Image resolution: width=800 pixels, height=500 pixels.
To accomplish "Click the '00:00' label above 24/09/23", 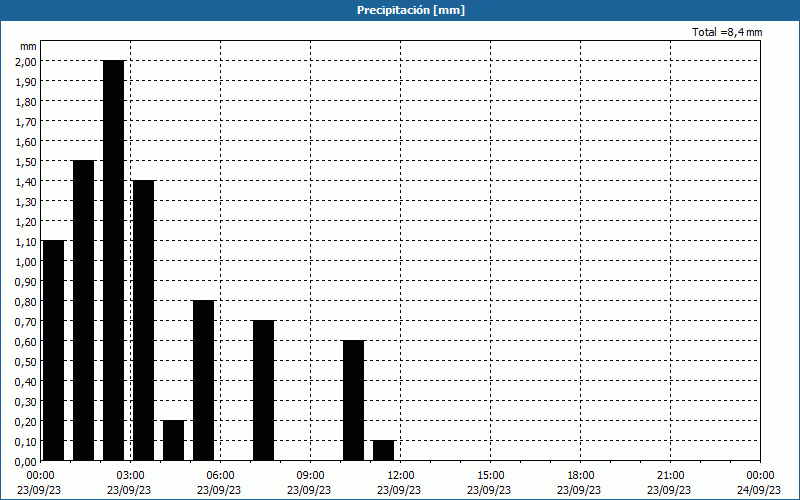I will pos(760,476).
